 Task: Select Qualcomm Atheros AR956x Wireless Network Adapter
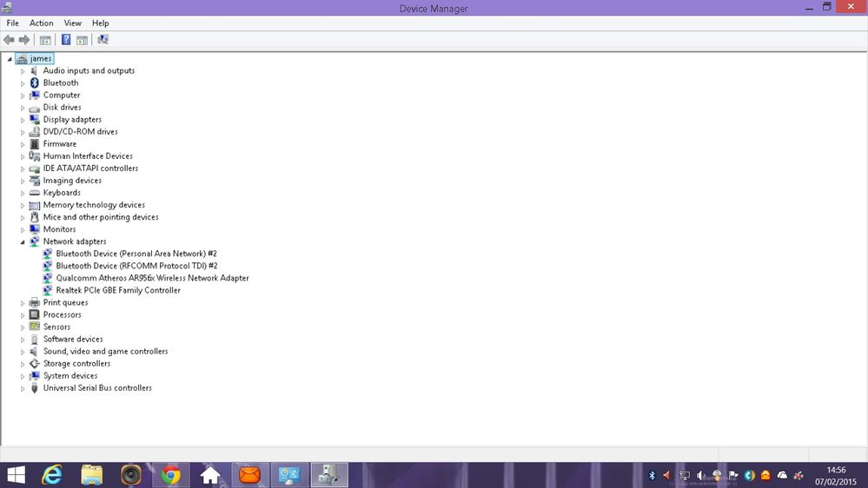click(x=152, y=278)
